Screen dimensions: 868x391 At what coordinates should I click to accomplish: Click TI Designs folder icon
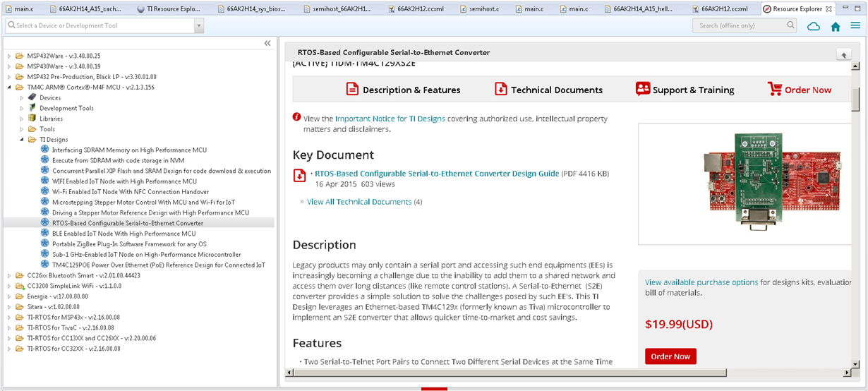(32, 140)
